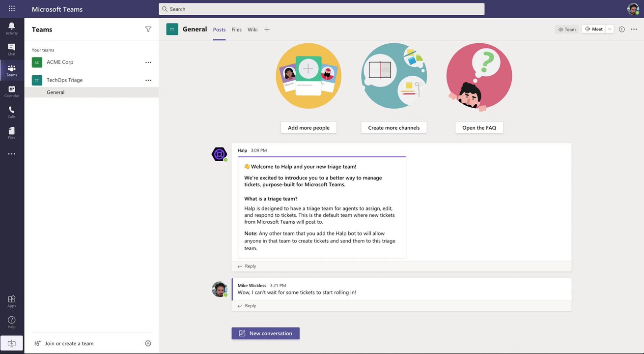The height and width of the screenshot is (354, 644).
Task: Switch to the Wiki tab
Action: (252, 29)
